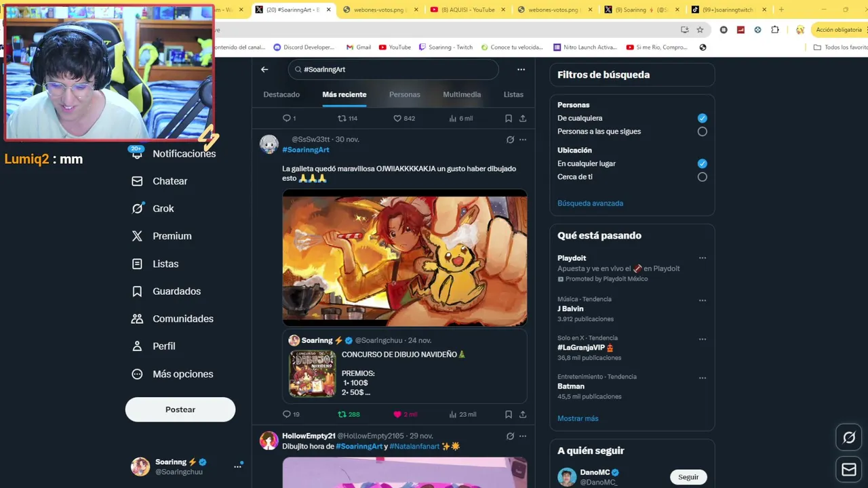The height and width of the screenshot is (488, 868).
Task: Open Chatear messages in sidebar
Action: coord(160,181)
